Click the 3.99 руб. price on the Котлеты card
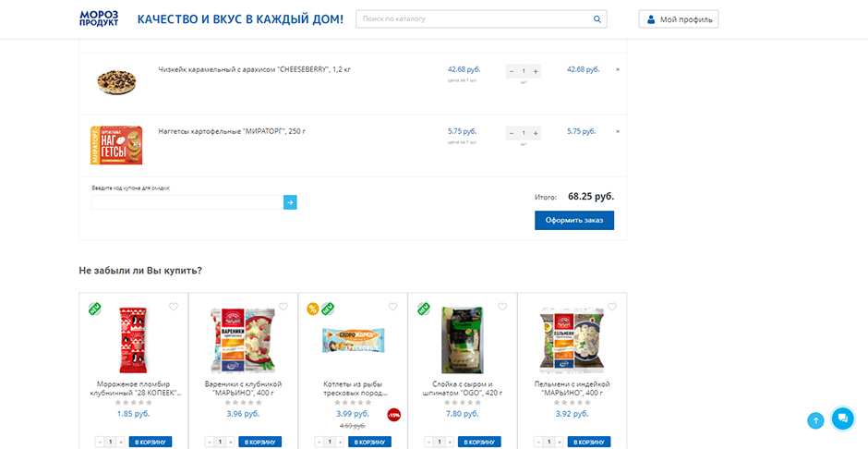Image resolution: width=868 pixels, height=449 pixels. pos(353,414)
